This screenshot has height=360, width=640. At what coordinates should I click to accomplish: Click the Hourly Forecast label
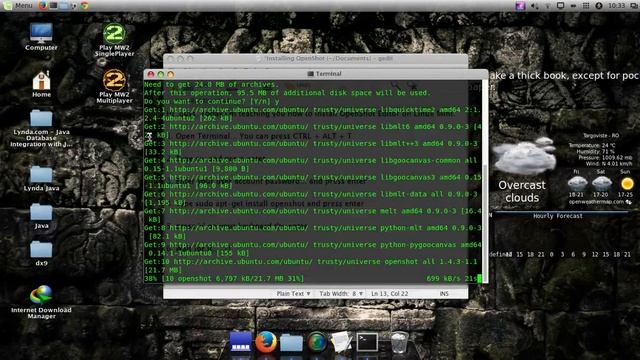click(x=558, y=216)
